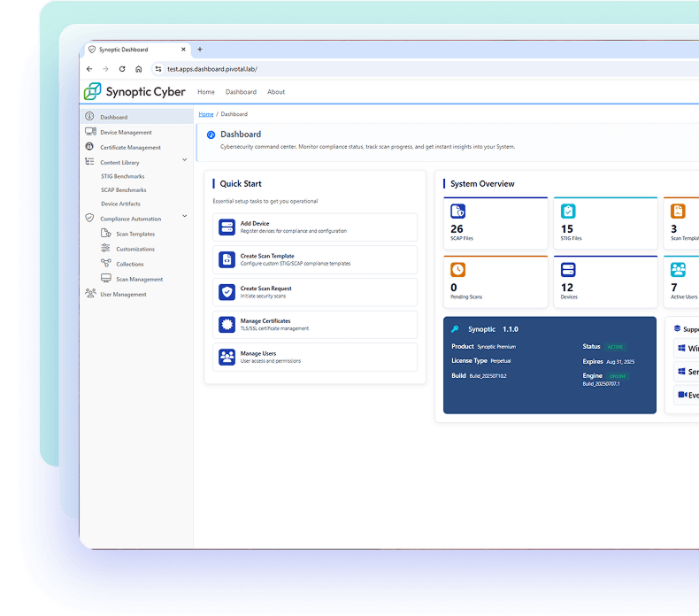Image resolution: width=699 pixels, height=616 pixels.
Task: Select the Dashboard item in the top navigation
Action: (241, 92)
